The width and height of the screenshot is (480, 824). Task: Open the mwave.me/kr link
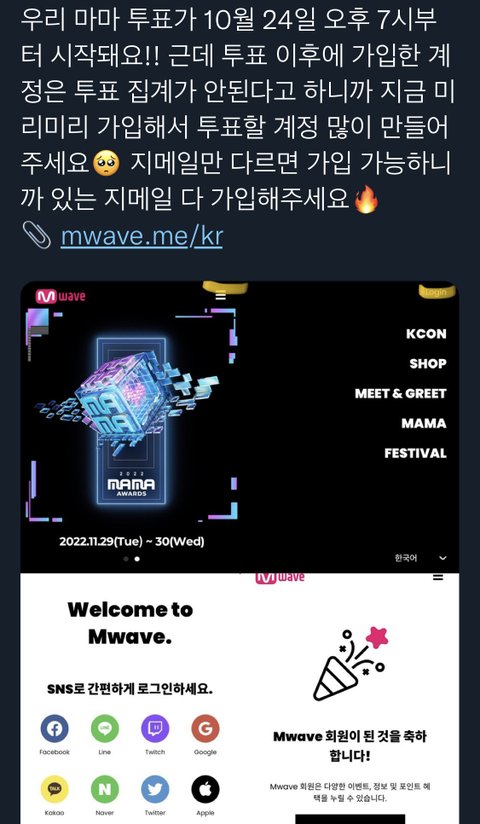click(x=141, y=236)
